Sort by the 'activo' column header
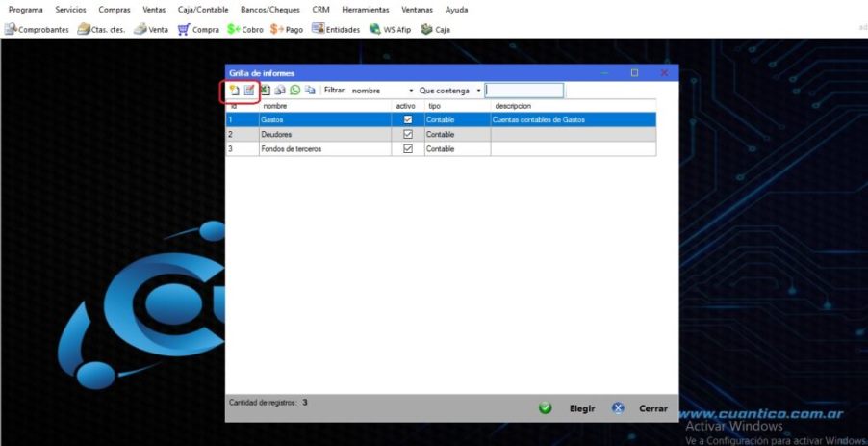868x446 pixels. pos(408,105)
